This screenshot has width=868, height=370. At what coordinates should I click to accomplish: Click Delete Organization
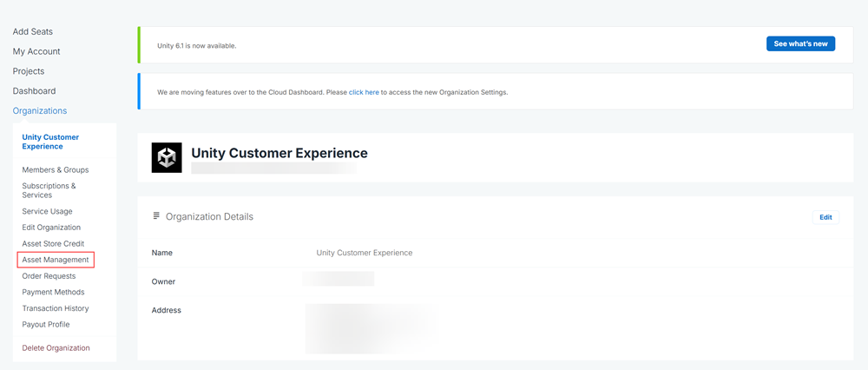(x=56, y=347)
